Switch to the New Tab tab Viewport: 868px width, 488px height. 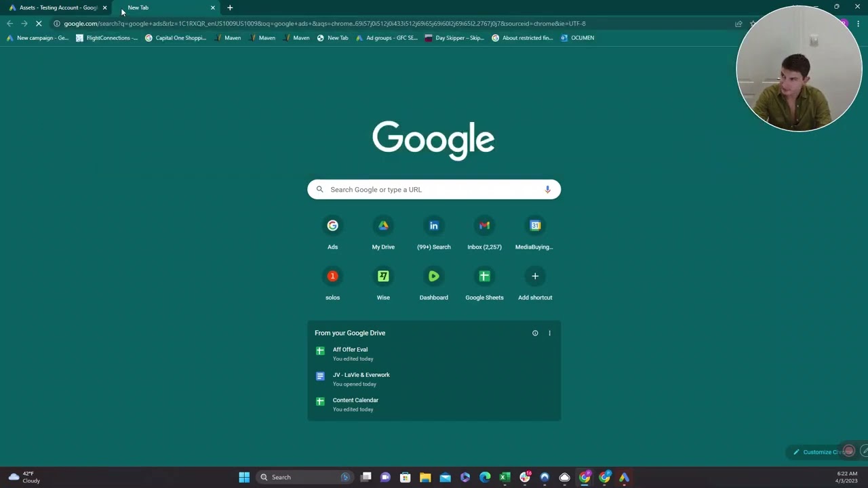[x=166, y=7]
